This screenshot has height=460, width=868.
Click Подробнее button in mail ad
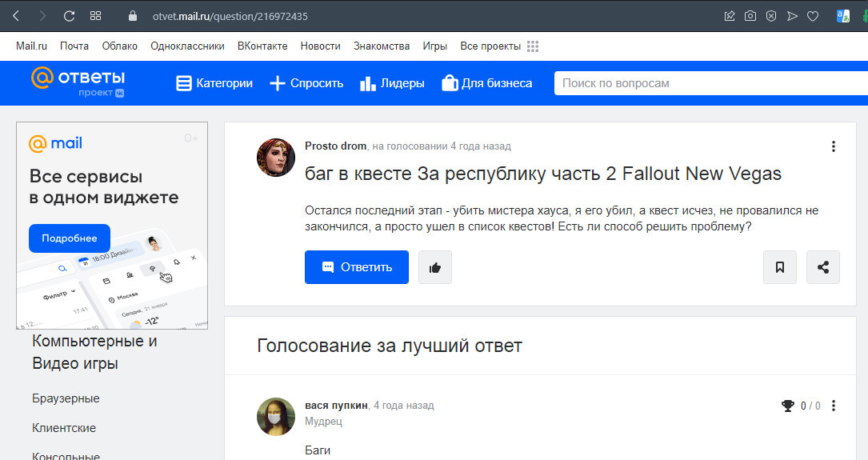click(x=69, y=238)
